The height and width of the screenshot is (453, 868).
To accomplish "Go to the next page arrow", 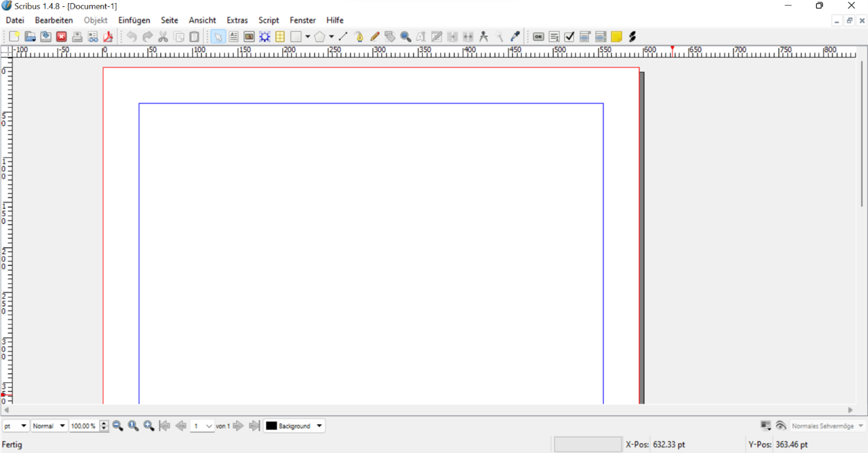I will 238,426.
